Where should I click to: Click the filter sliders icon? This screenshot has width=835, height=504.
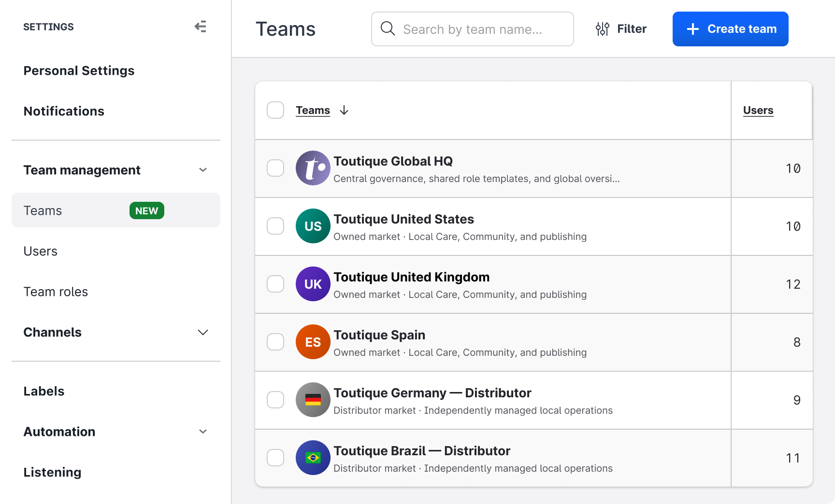pos(602,29)
